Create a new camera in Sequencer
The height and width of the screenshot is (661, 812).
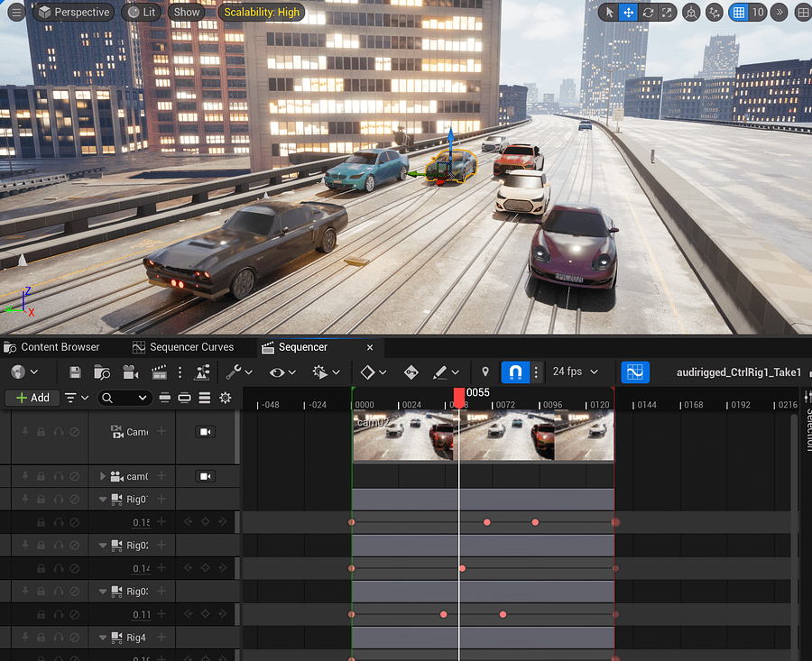130,372
